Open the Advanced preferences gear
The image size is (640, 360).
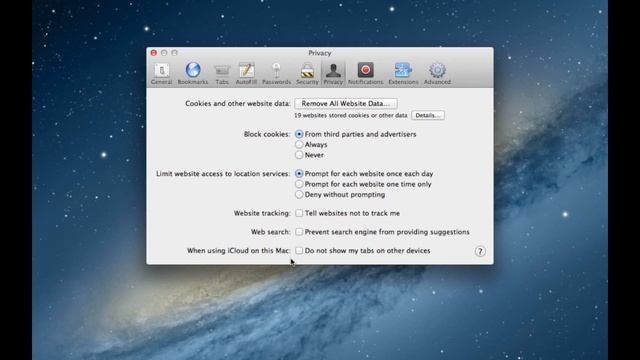pyautogui.click(x=437, y=74)
